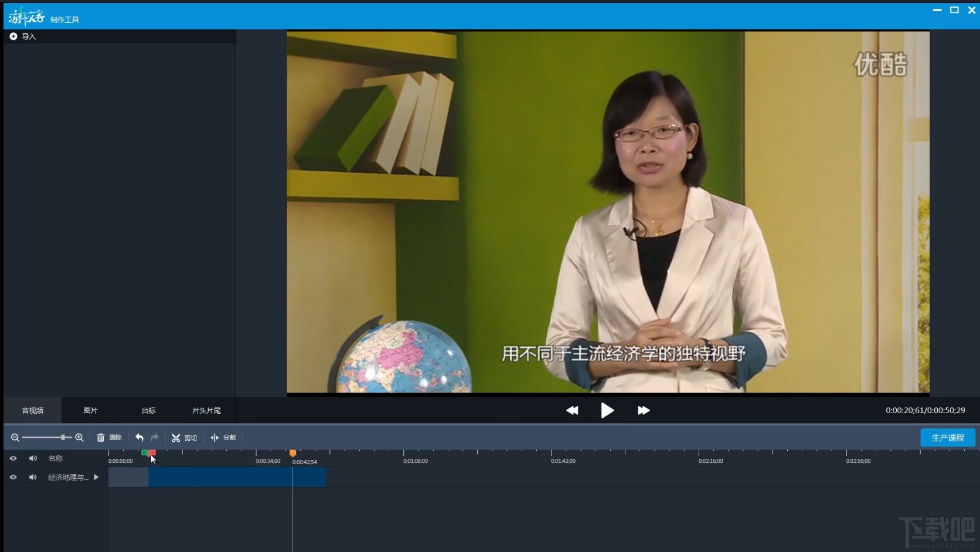Screen dimensions: 980x552
Task: Click the 生产课程 button
Action: (948, 438)
